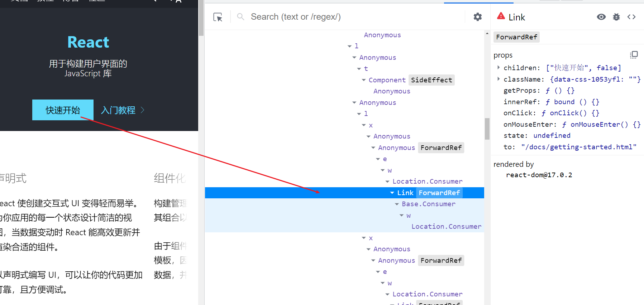Click the ForwardRef badge under Link title
This screenshot has height=305, width=644.
click(516, 37)
